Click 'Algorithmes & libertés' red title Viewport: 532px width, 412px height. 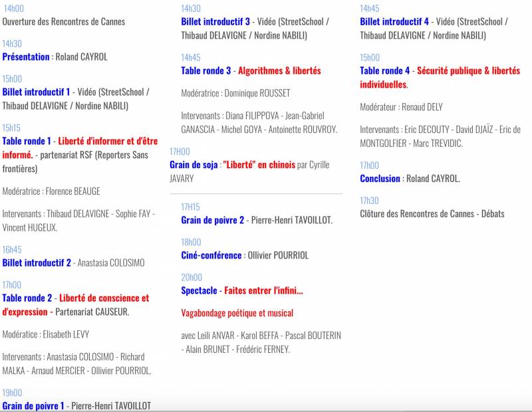pos(279,70)
